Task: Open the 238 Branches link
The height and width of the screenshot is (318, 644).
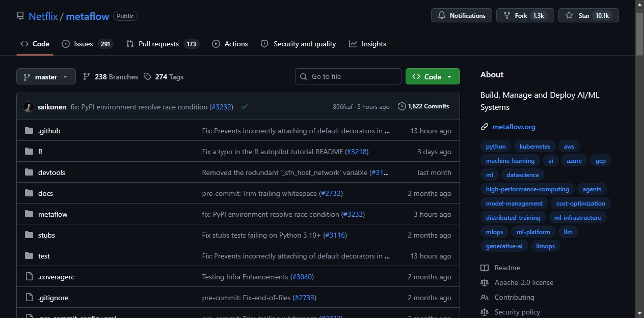Action: pos(111,77)
